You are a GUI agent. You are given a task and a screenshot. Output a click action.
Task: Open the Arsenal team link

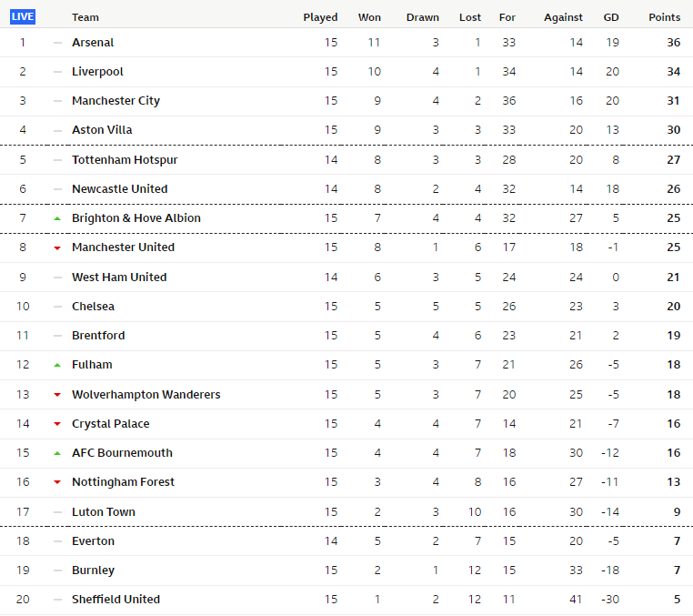tap(93, 43)
